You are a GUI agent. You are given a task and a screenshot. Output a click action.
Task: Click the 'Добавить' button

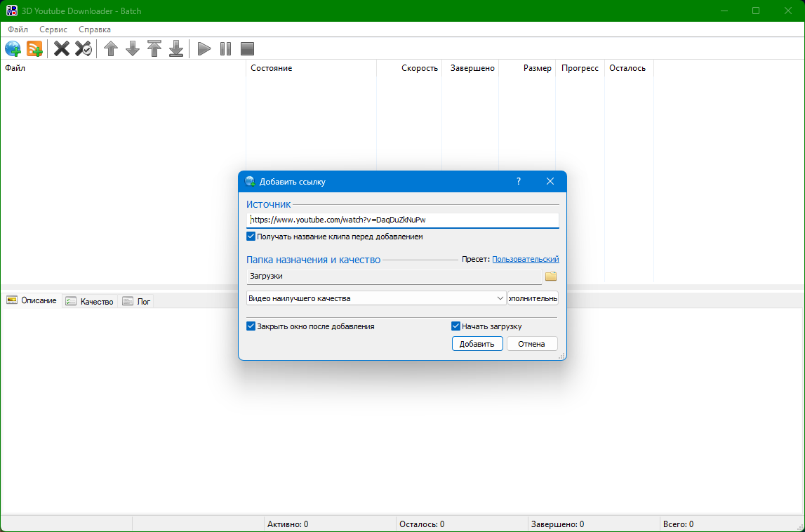[x=477, y=344]
